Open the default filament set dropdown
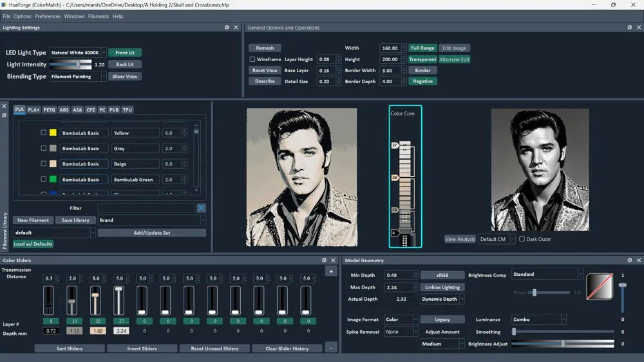644x362 pixels. pyautogui.click(x=54, y=233)
